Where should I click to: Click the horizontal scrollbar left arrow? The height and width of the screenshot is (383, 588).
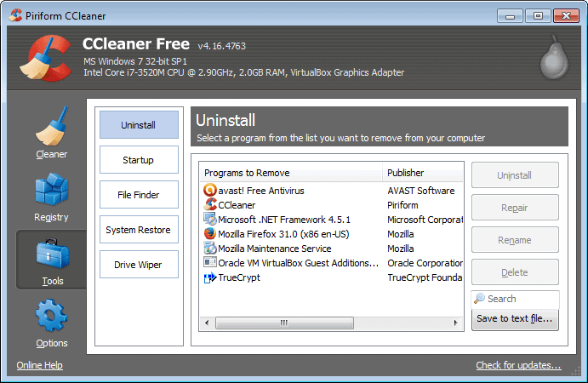(x=207, y=323)
